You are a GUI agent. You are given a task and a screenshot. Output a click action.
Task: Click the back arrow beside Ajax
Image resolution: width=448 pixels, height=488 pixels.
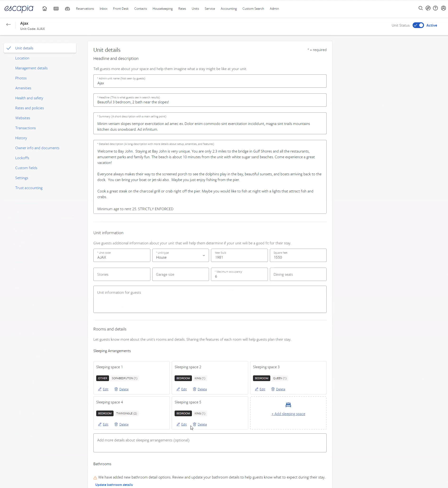click(x=9, y=24)
